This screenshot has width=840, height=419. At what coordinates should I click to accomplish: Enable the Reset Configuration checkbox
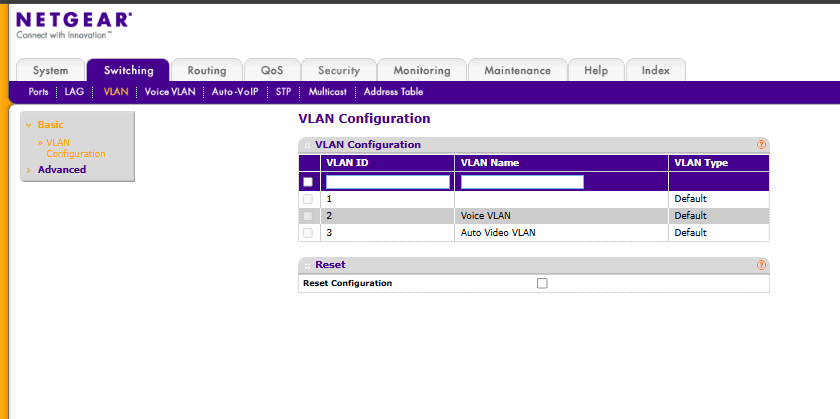pos(542,283)
